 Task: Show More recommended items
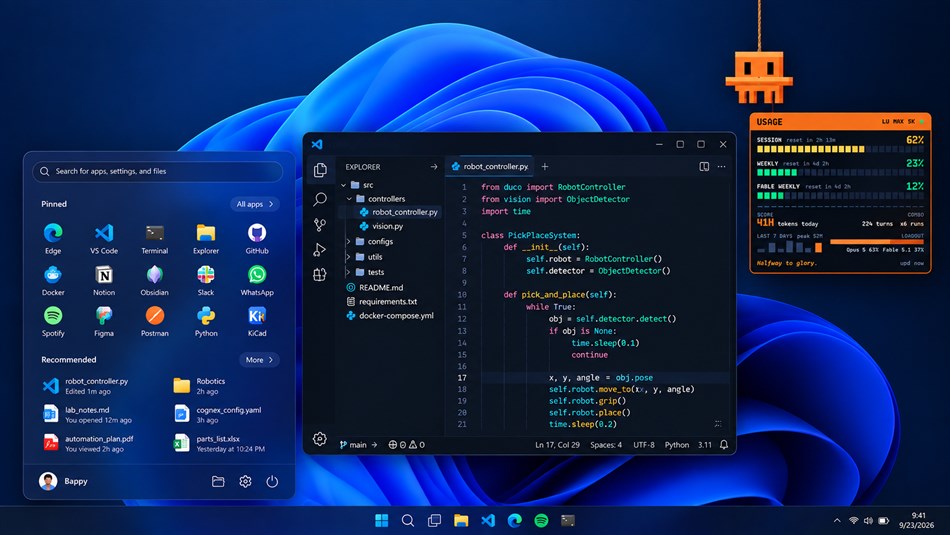coord(259,360)
